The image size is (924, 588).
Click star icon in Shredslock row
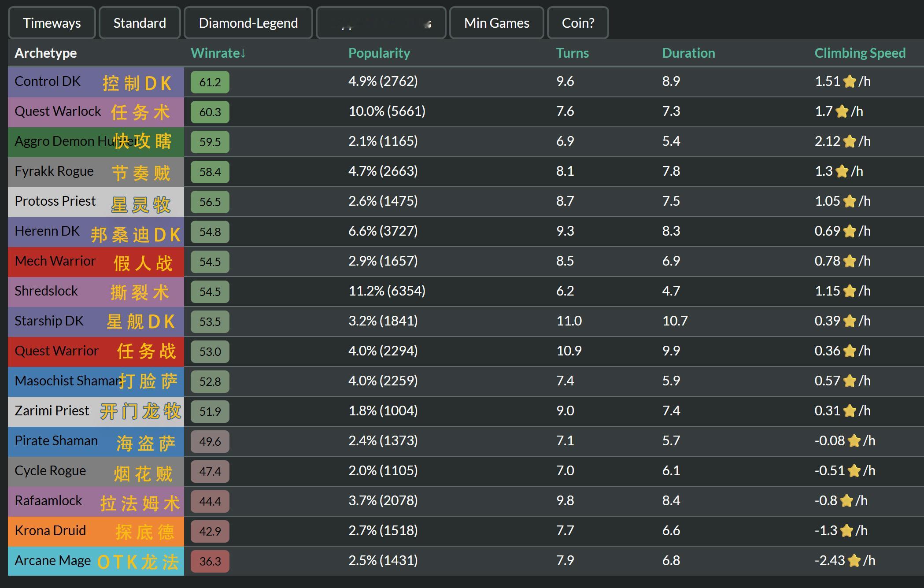(x=850, y=291)
